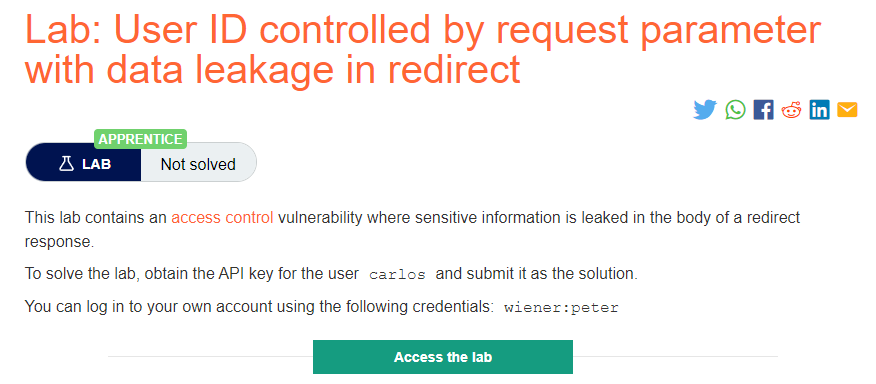Click the flask icon in LAB badge
876x384 pixels.
(x=66, y=164)
